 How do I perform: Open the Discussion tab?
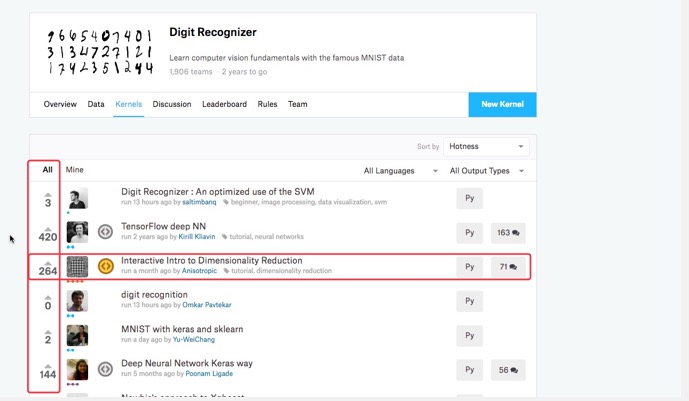(172, 104)
